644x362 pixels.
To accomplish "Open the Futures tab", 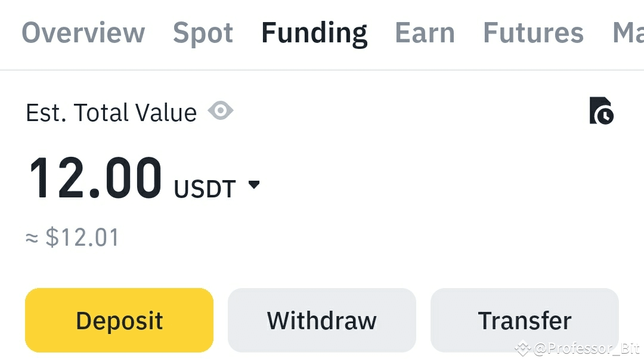I will click(533, 33).
